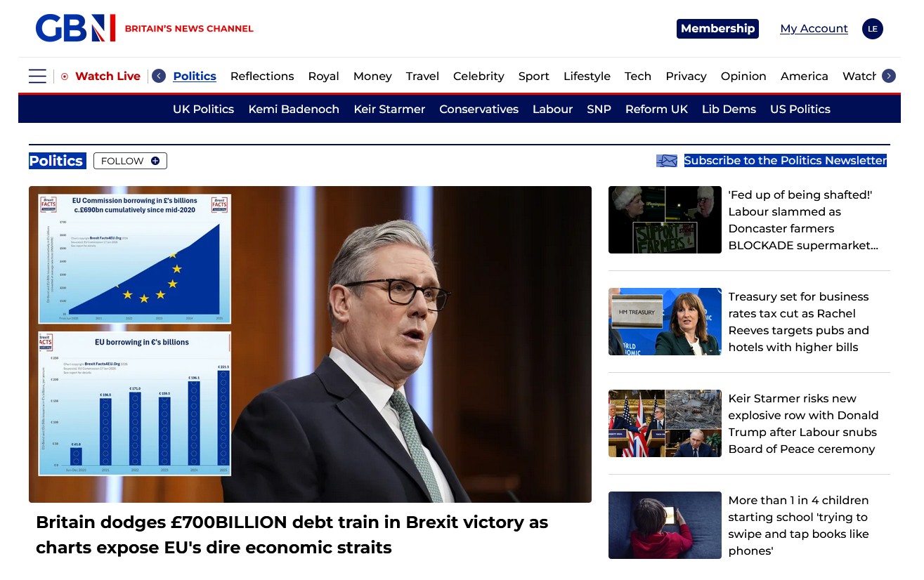
Task: Click the GBN logo
Action: point(75,28)
